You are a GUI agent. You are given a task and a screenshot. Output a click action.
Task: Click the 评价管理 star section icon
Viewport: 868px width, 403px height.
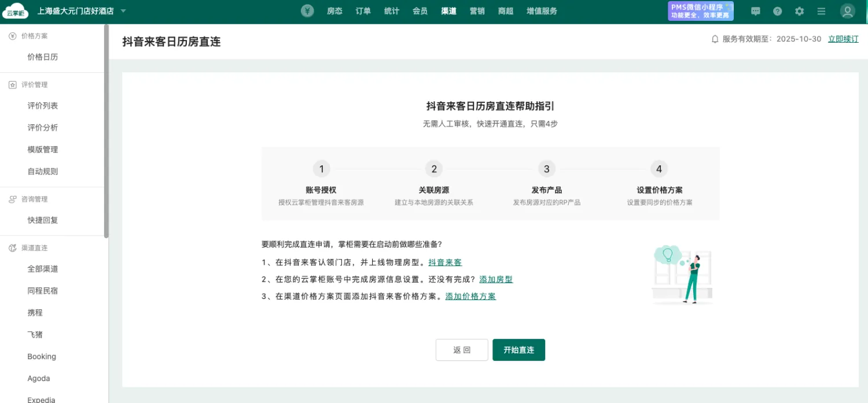pyautogui.click(x=13, y=84)
